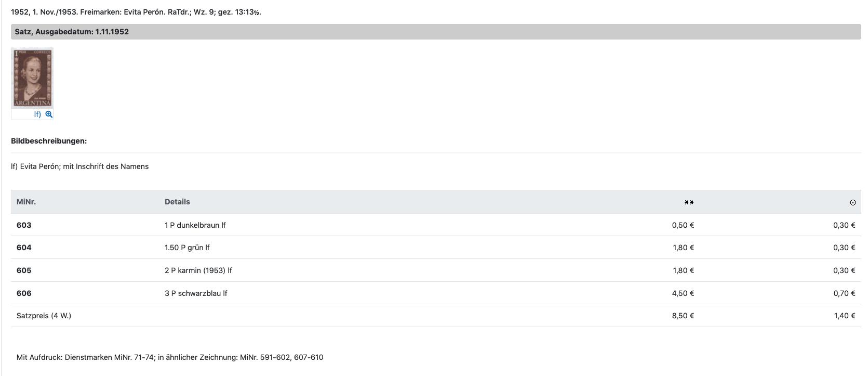This screenshot has height=376, width=868.
Task: Click the 4,50 € mint price
Action: [x=683, y=293]
